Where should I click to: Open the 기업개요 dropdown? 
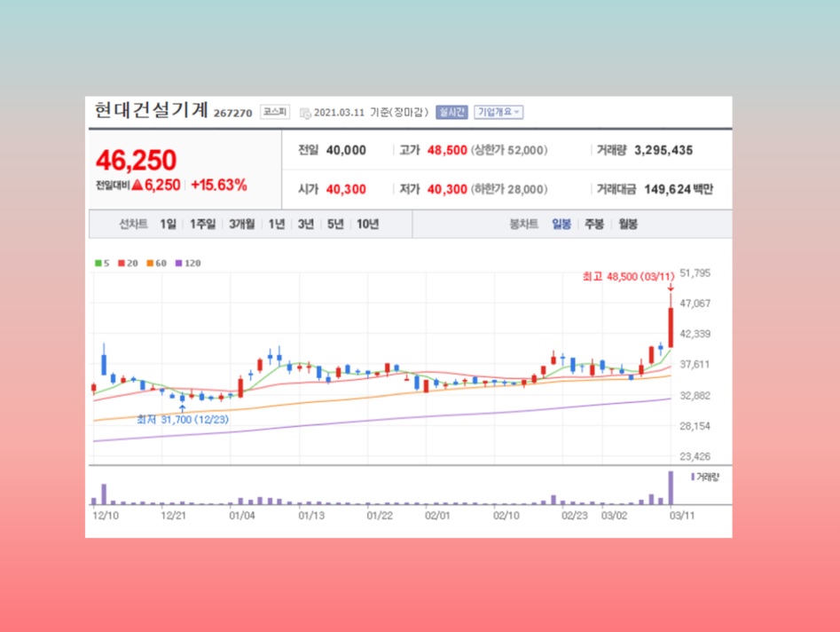[499, 112]
